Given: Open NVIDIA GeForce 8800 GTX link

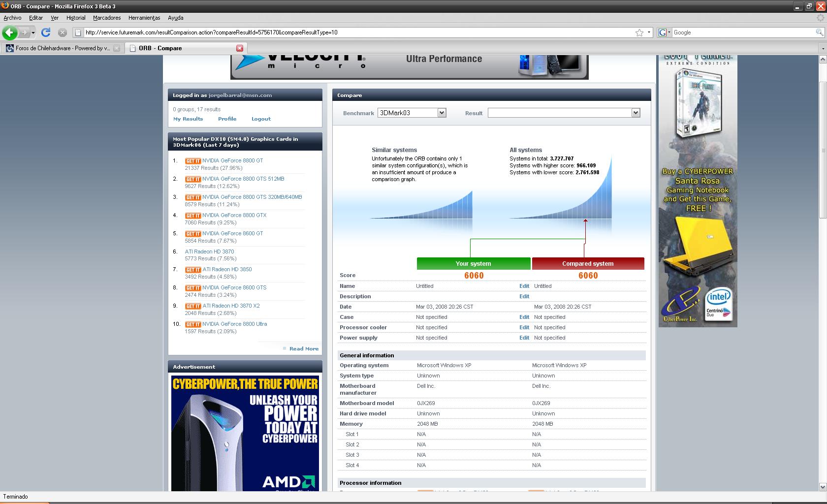Looking at the screenshot, I should pos(234,215).
